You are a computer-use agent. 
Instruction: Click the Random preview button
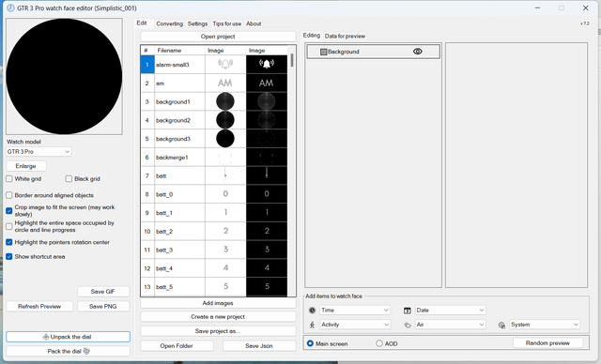coord(547,343)
